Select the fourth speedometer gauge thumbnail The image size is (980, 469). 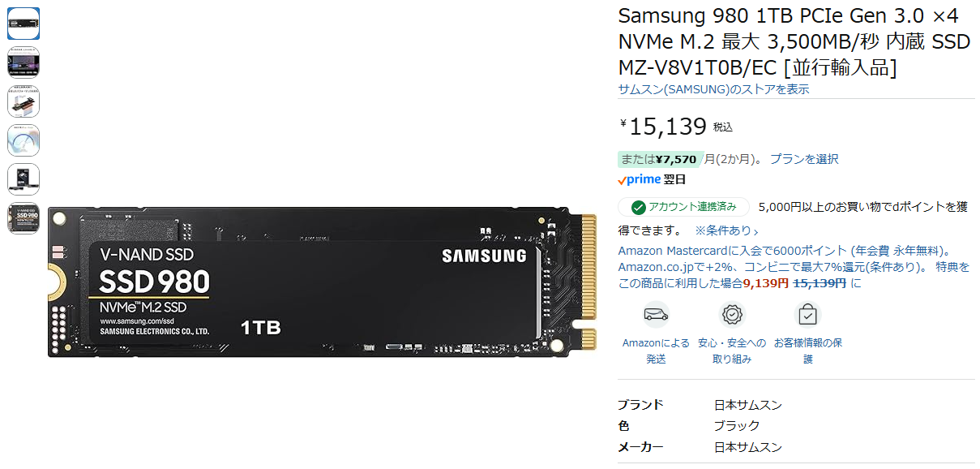(x=24, y=140)
